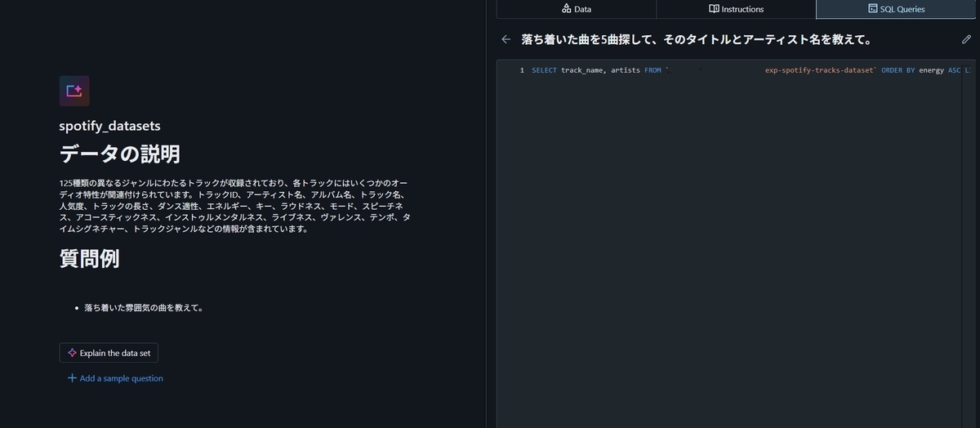This screenshot has height=428, width=980.
Task: Switch to the Data tab
Action: (576, 9)
